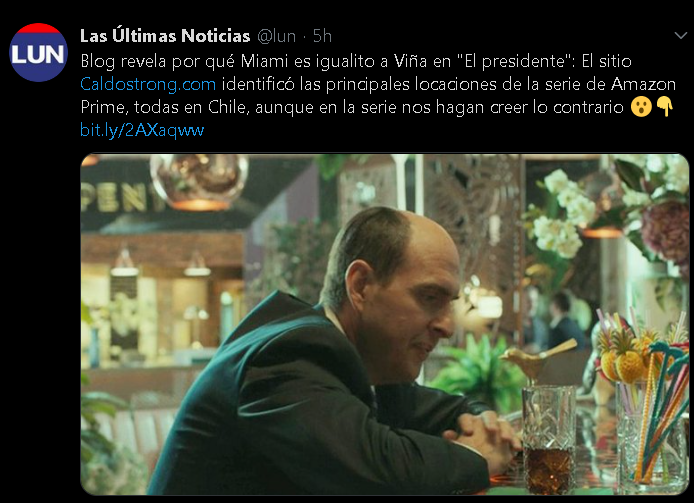694x503 pixels.
Task: Follow the bit.ly/2AXaqww link
Action: pos(142,130)
